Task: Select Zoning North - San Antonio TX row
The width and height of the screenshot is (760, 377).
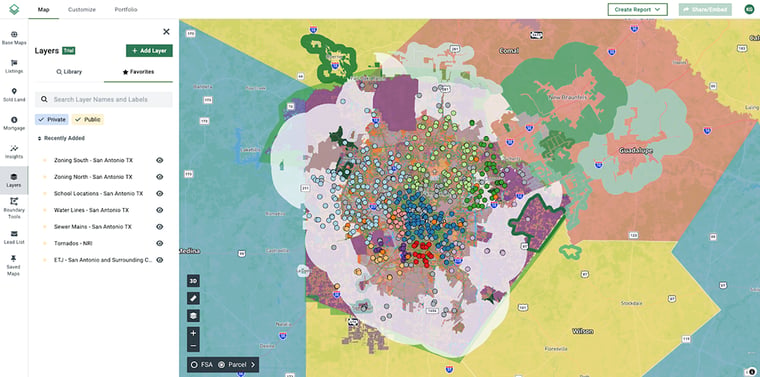Action: click(x=93, y=177)
